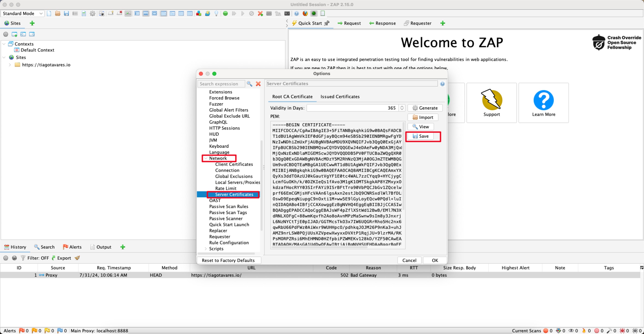Screen dimensions: 644x334
Task: Click the broom icon in History panel
Action: (x=77, y=258)
